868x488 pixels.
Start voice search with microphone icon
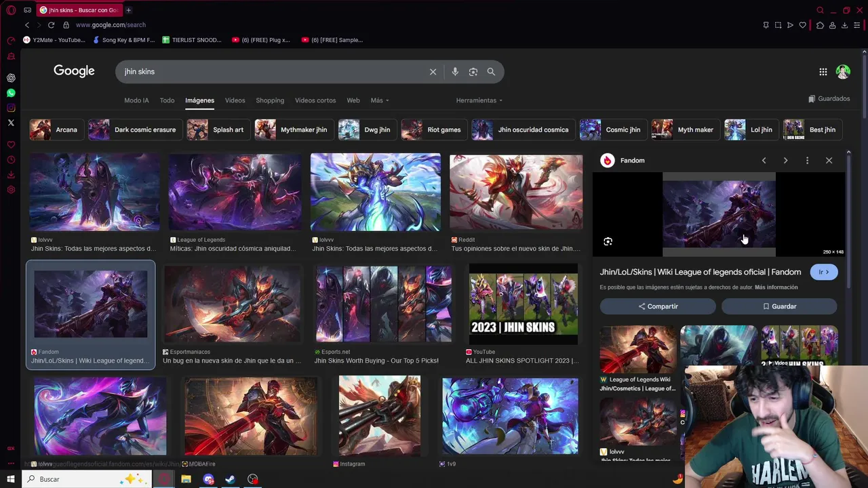click(x=455, y=72)
